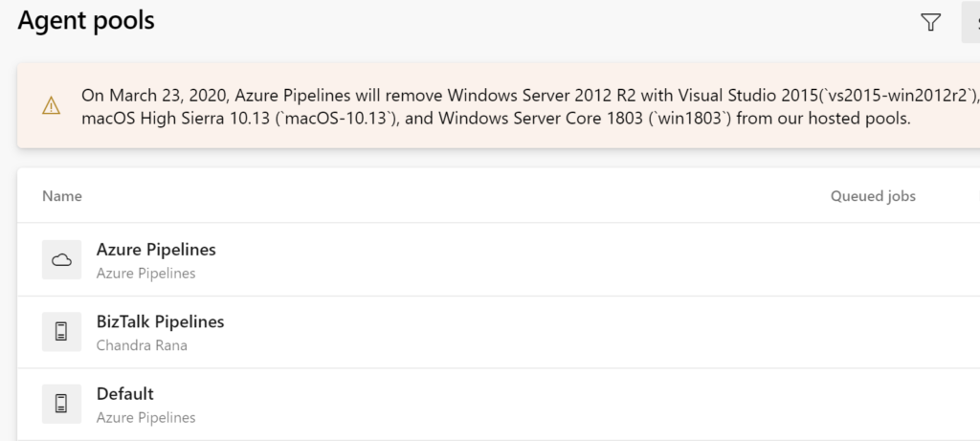Click the device icon beside Default pool
This screenshot has height=441, width=980.
click(x=61, y=404)
